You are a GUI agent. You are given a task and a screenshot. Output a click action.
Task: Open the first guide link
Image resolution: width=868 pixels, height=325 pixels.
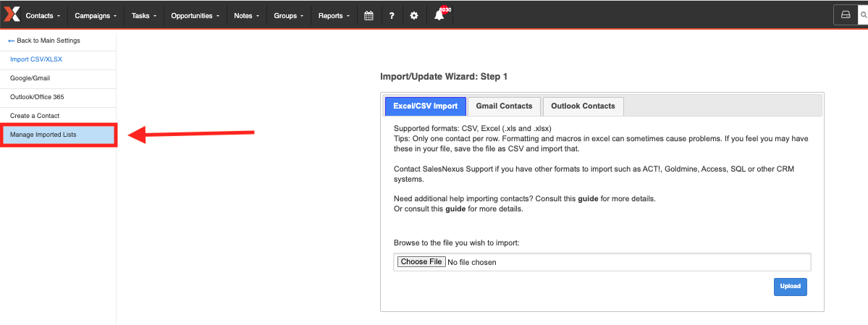588,198
